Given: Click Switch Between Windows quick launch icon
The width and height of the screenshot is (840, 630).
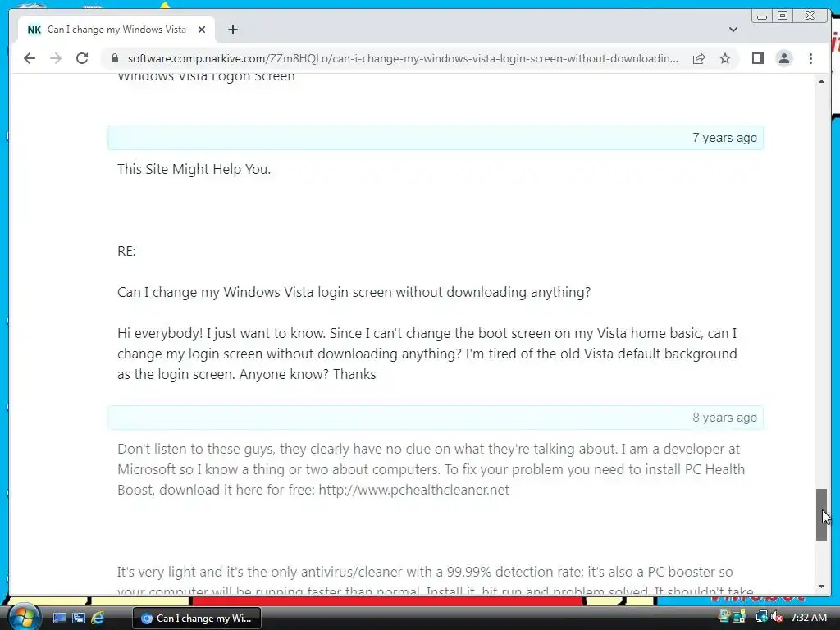Looking at the screenshot, I should tap(78, 619).
